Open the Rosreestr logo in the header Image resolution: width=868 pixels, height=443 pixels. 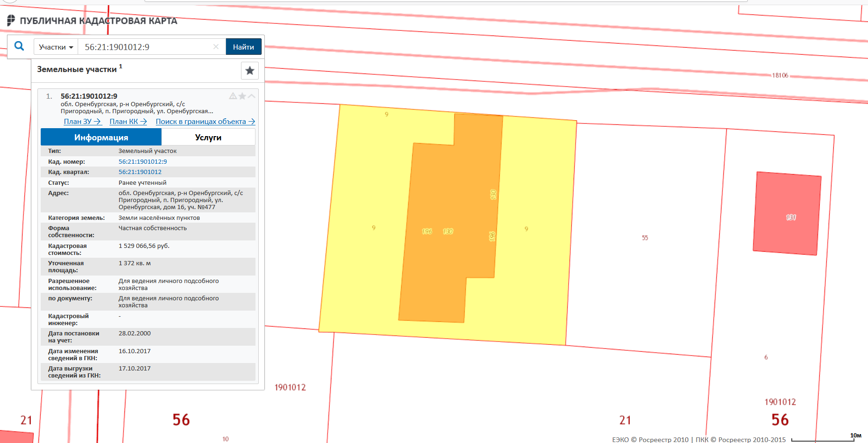[11, 21]
